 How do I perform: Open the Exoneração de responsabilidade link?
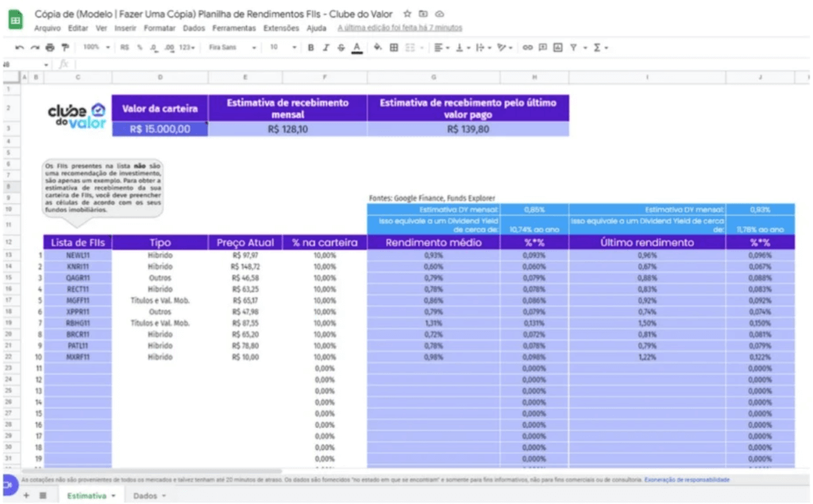click(x=687, y=480)
